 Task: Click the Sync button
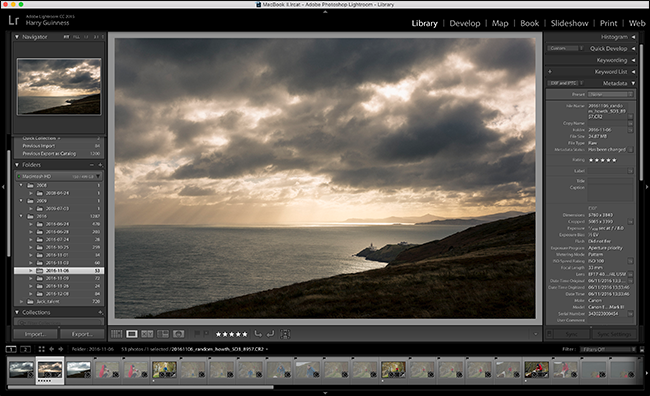pos(571,334)
